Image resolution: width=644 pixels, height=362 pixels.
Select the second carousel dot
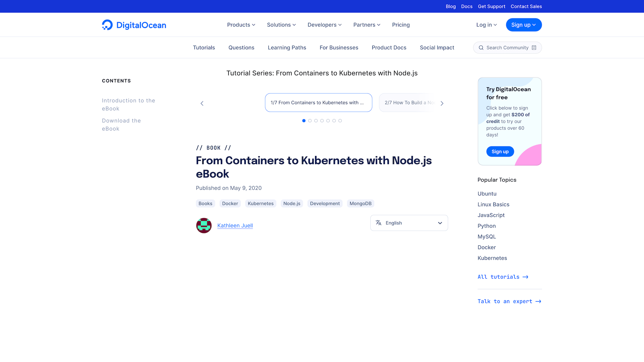[310, 121]
